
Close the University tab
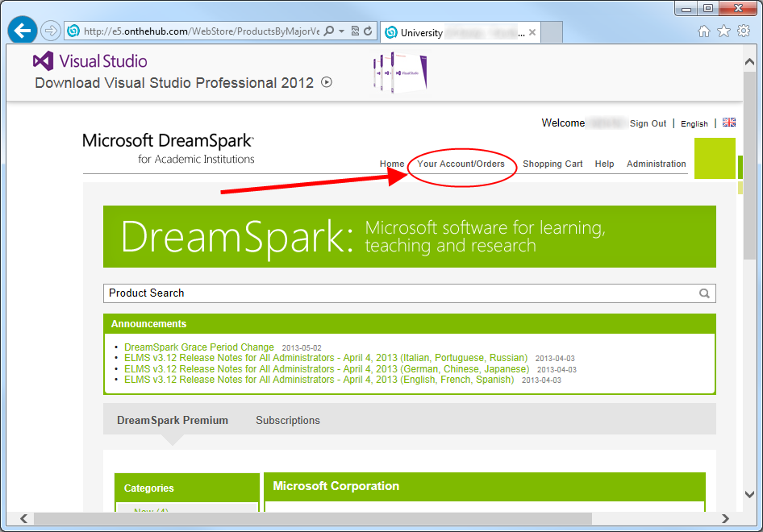pos(532,32)
